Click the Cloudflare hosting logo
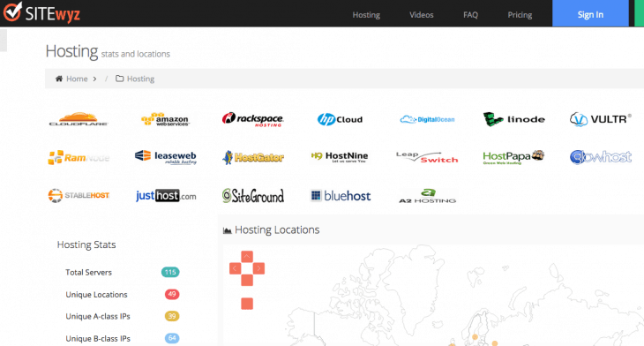644x346 pixels. 79,119
